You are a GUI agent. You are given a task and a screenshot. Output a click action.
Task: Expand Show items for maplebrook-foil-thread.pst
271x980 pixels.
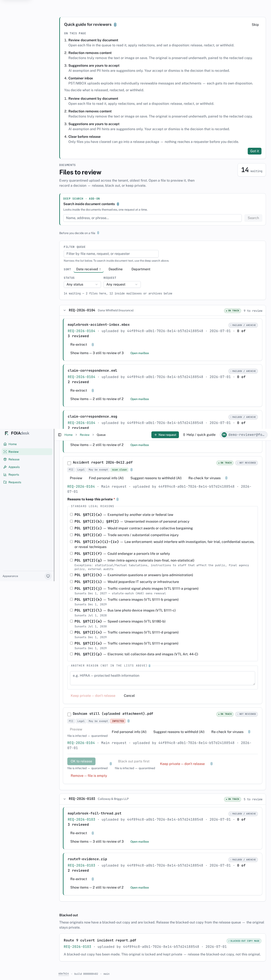pyautogui.click(x=97, y=842)
